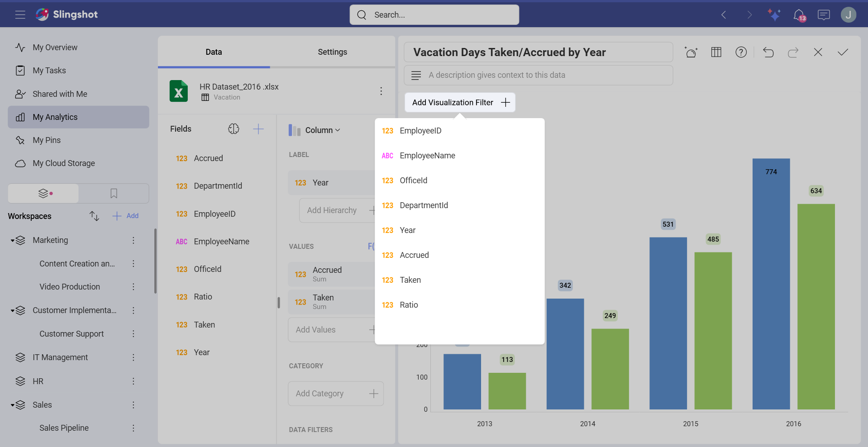868x447 pixels.
Task: Collapse the Sales workspace
Action: (13, 405)
